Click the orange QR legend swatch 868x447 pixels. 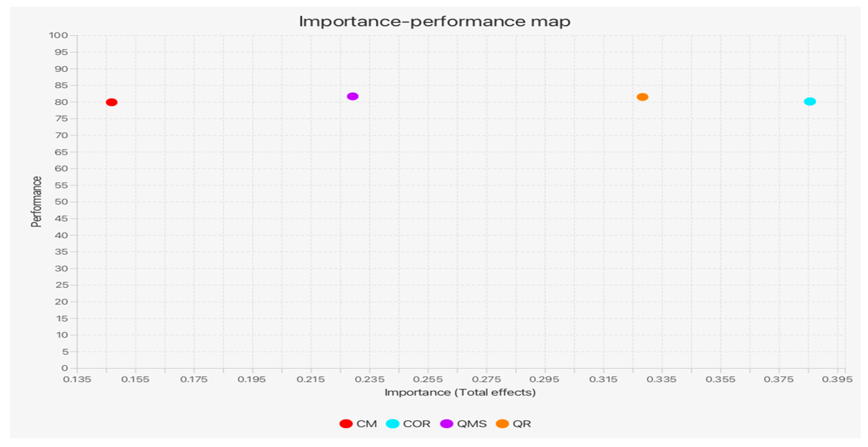502,424
